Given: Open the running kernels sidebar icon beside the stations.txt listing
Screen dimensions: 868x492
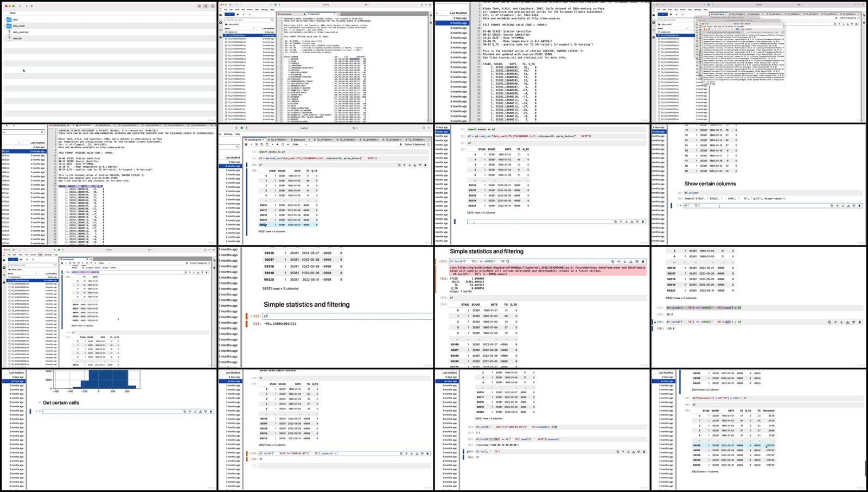Looking at the screenshot, I should click(x=221, y=23).
